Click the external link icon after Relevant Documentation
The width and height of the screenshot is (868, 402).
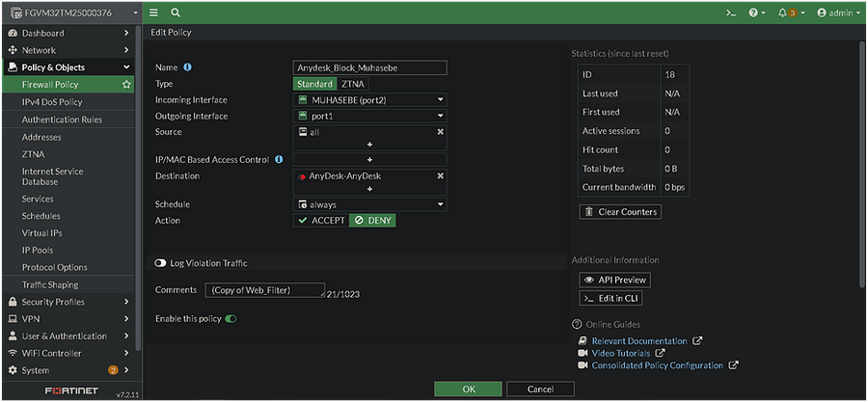(x=697, y=341)
